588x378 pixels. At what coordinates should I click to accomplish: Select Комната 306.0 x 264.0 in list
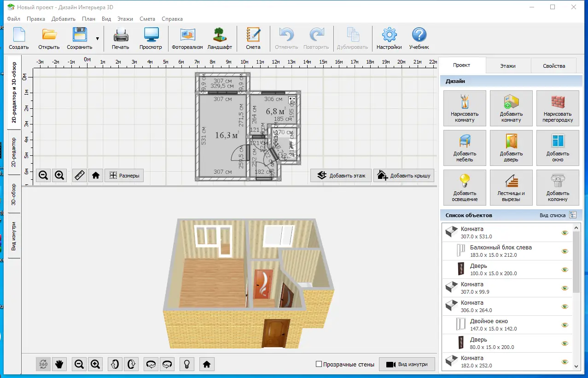[507, 307]
